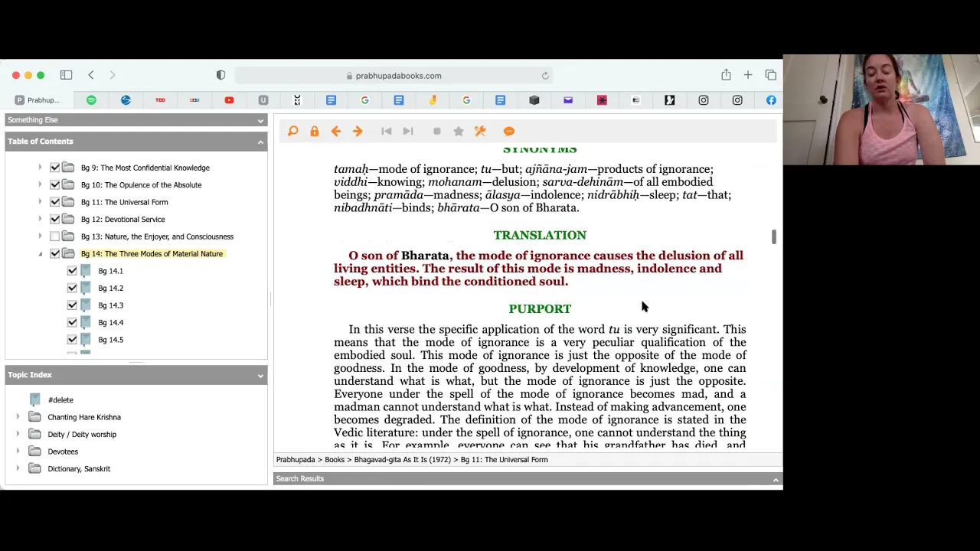Toggle Safari sidebar icon
Image resolution: width=980 pixels, height=551 pixels.
(66, 75)
